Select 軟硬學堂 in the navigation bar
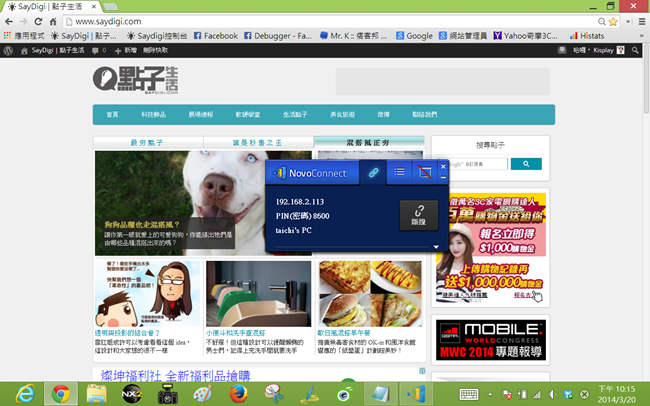Screen dimensions: 650x406 pyautogui.click(x=248, y=114)
